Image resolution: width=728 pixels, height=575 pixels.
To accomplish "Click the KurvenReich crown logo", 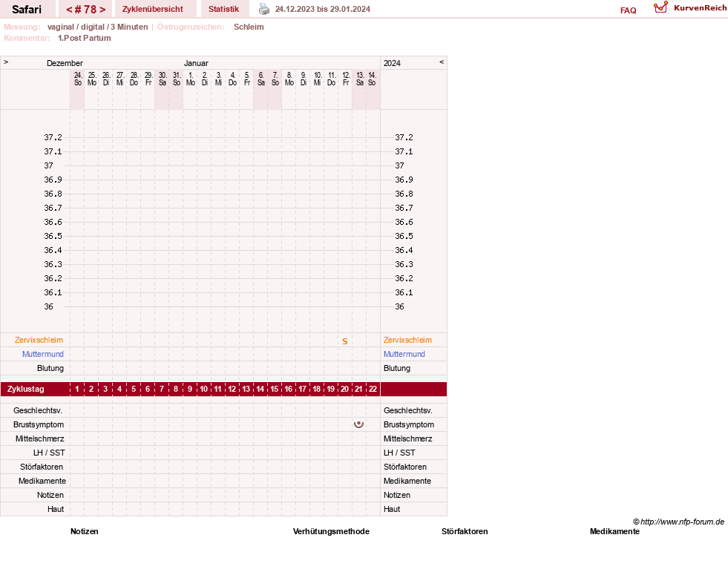I will [x=660, y=7].
